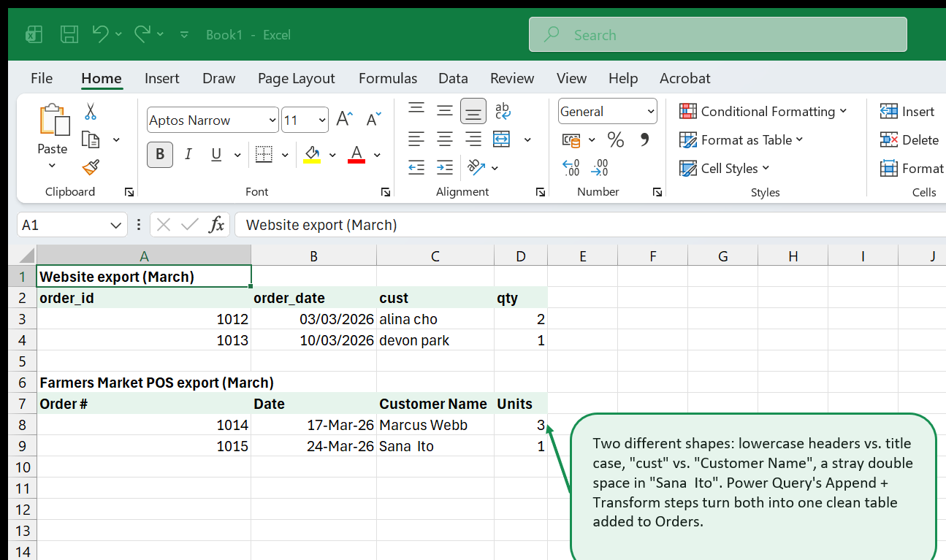The image size is (946, 560).
Task: Click Merge & Center icon
Action: pos(501,139)
